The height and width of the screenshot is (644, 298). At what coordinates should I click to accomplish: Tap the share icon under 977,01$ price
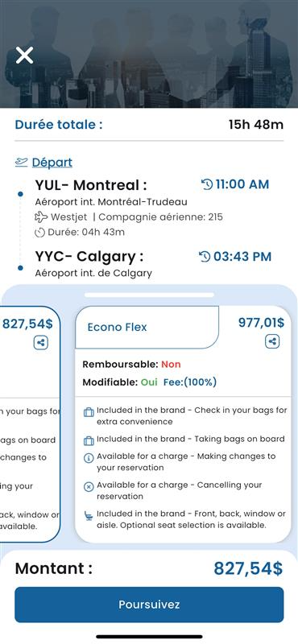pyautogui.click(x=272, y=341)
